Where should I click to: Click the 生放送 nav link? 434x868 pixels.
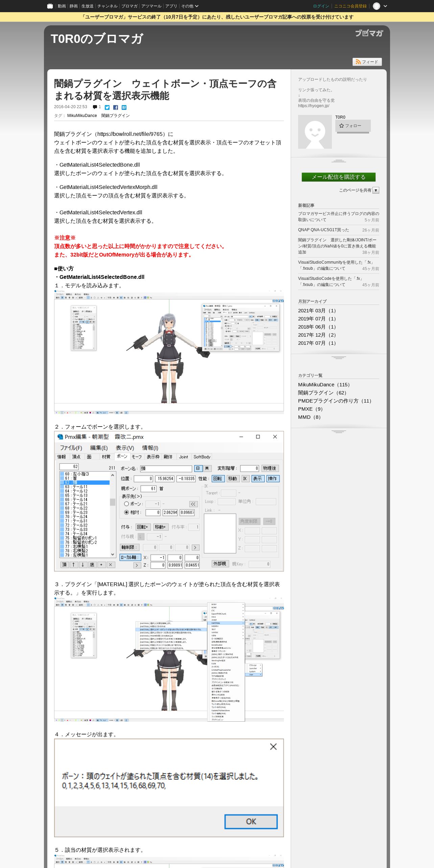(x=87, y=6)
